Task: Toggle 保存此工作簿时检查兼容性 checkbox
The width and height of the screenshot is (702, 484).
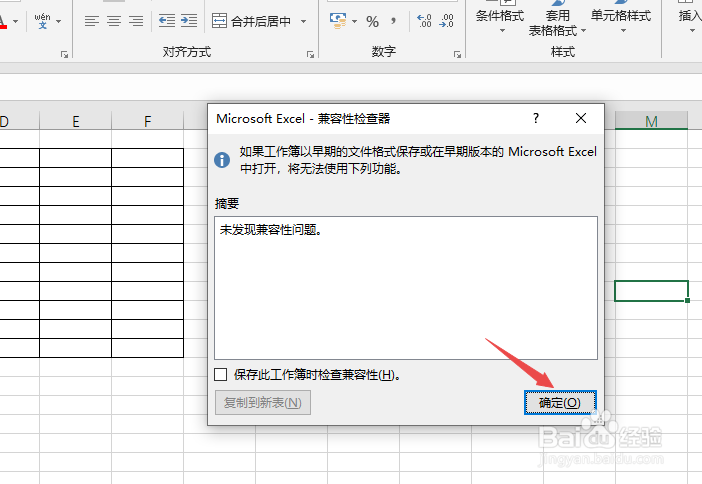Action: (221, 374)
